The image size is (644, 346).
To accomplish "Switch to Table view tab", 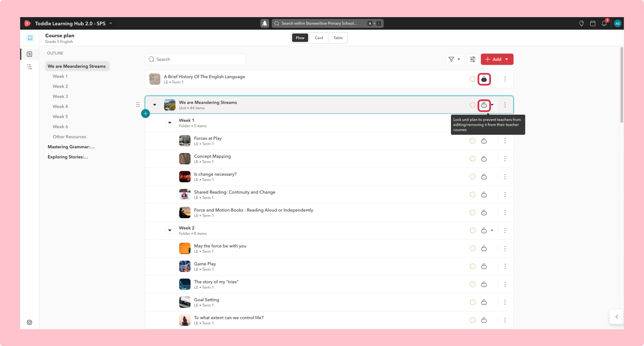I will 338,38.
